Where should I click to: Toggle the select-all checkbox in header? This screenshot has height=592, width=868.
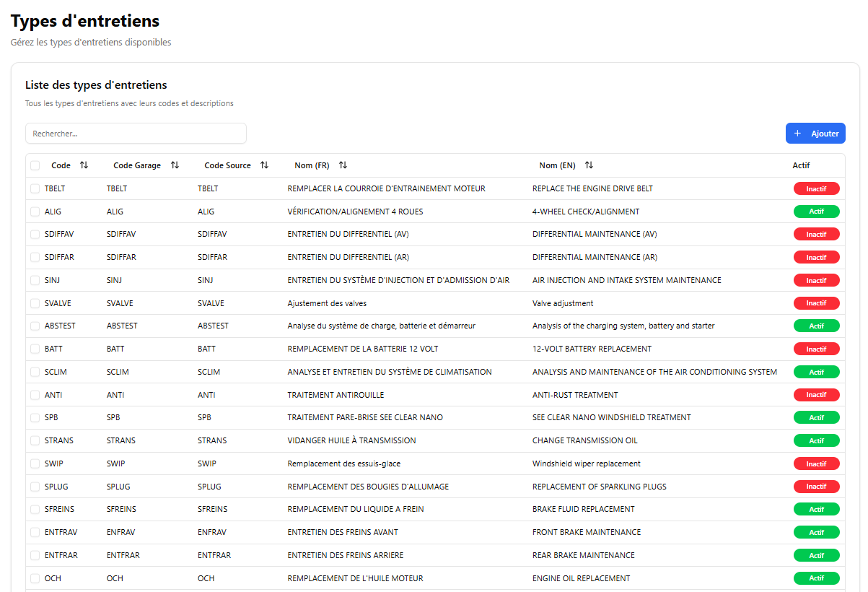coord(35,165)
